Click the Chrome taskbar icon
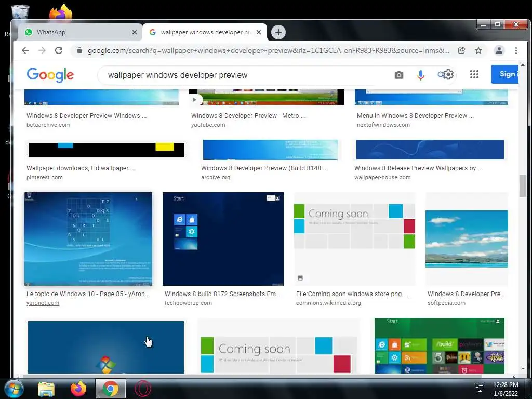Screen dimensions: 532x399 click(x=110, y=389)
